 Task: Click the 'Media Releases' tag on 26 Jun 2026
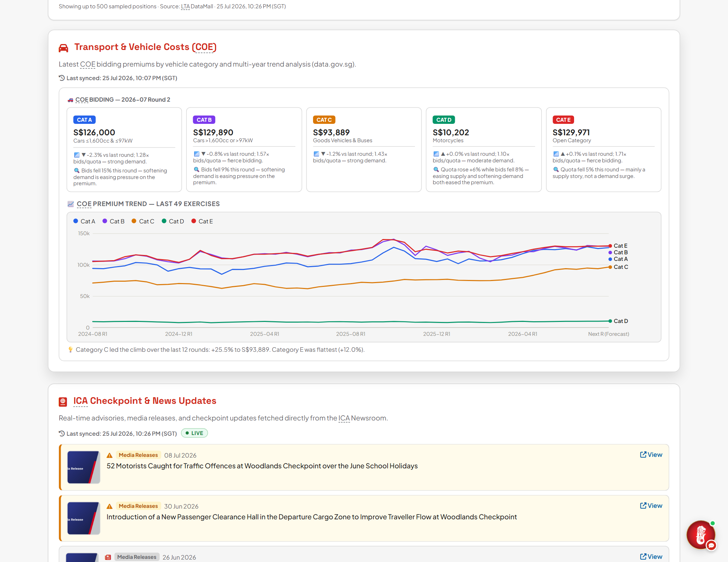coord(137,557)
